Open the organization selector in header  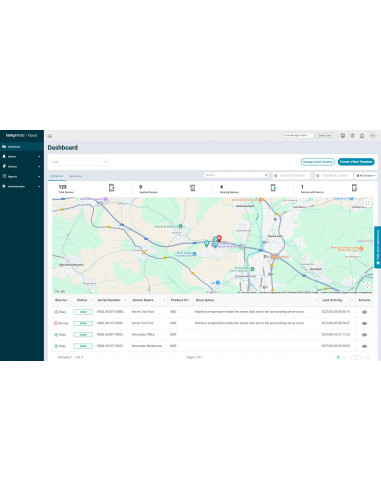[x=298, y=135]
